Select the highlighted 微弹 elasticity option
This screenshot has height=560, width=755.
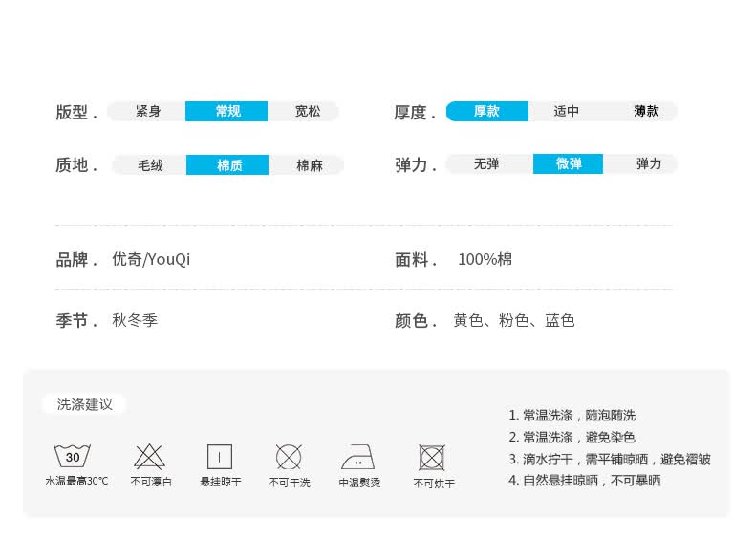[x=569, y=163]
